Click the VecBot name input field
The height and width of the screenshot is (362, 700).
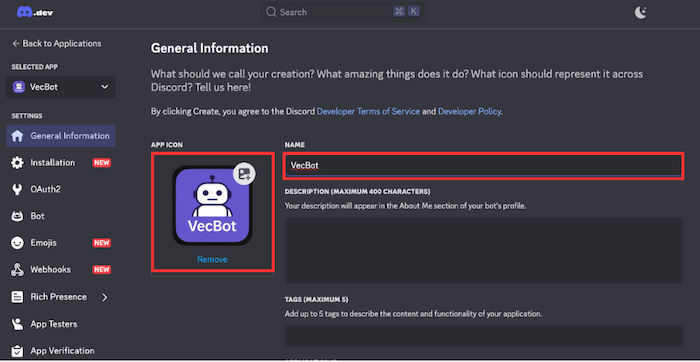(x=483, y=165)
